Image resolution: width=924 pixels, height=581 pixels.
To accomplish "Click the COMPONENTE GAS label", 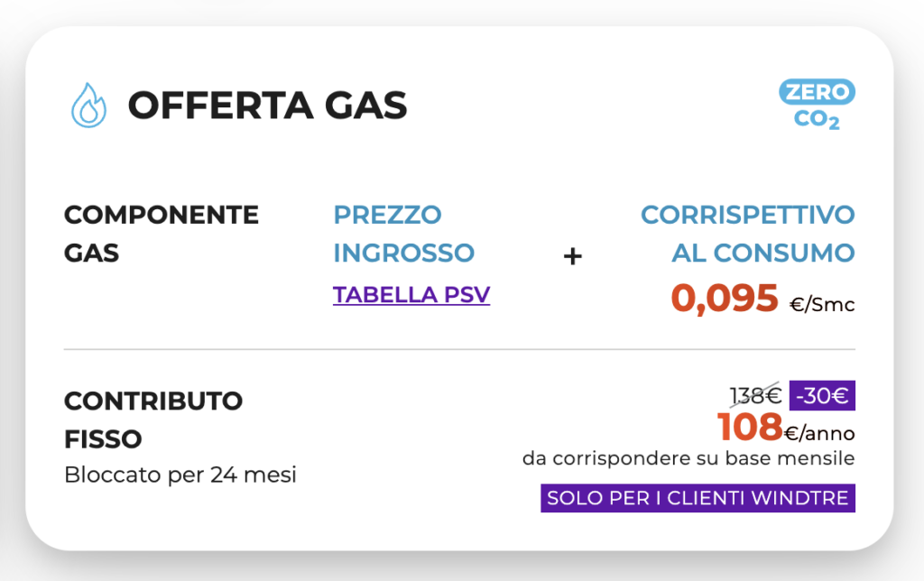I will click(161, 234).
